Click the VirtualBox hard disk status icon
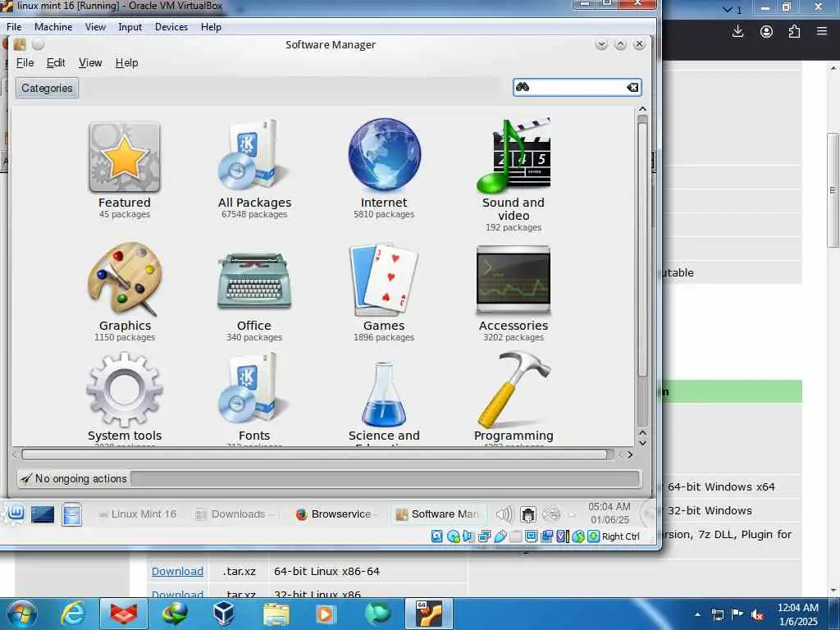The width and height of the screenshot is (840, 630). point(437,536)
